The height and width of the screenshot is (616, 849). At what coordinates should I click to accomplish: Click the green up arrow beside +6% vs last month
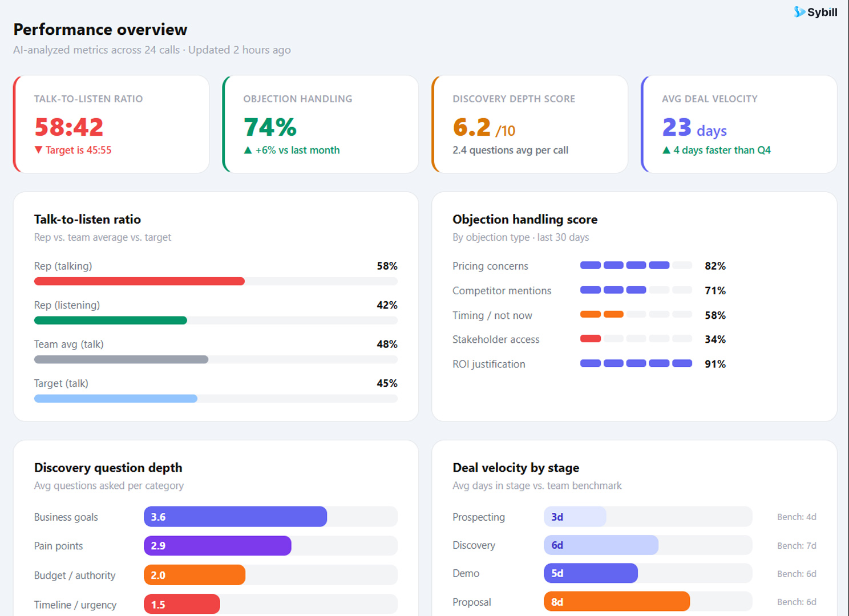248,150
